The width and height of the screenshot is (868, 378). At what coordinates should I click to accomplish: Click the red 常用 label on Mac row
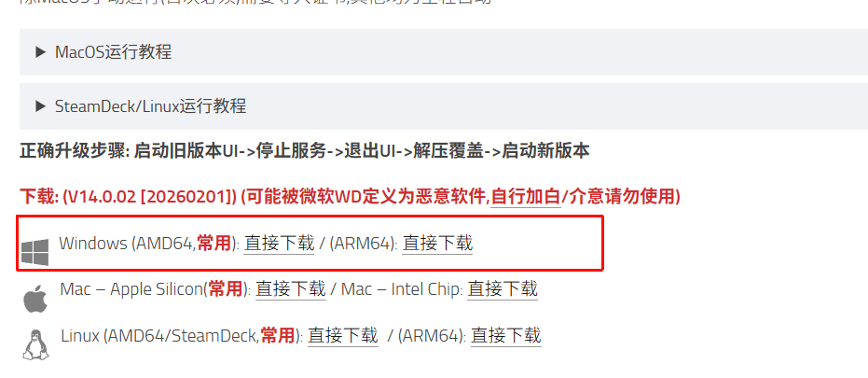click(x=226, y=289)
